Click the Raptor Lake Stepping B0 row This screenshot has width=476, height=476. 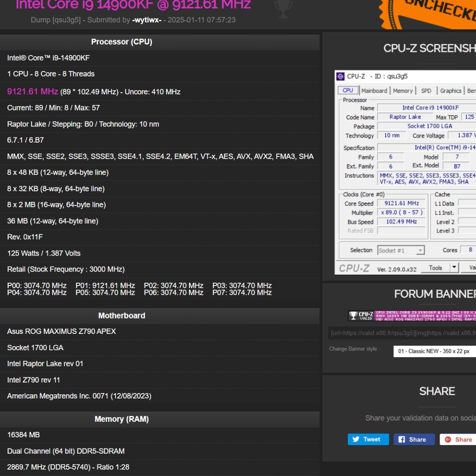pyautogui.click(x=160, y=124)
